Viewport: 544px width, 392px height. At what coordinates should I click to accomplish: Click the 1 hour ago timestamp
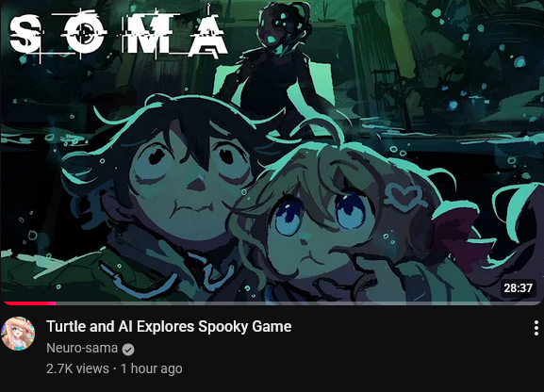151,368
